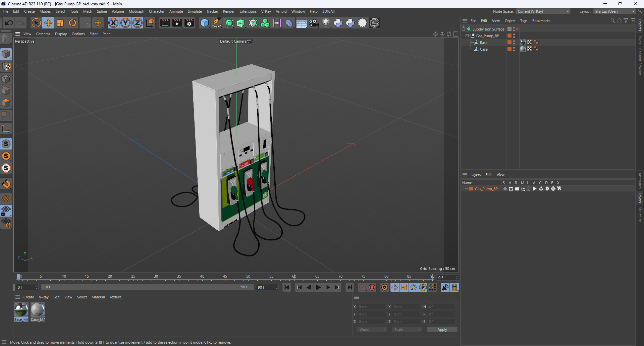
Task: Click the Apply button
Action: [442, 330]
